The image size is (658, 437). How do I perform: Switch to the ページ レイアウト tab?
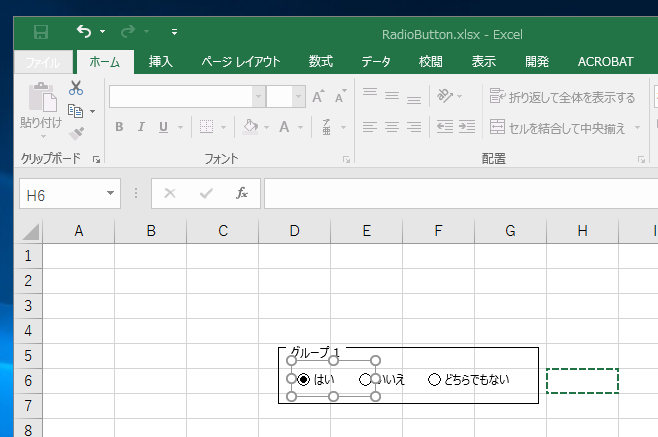[241, 62]
